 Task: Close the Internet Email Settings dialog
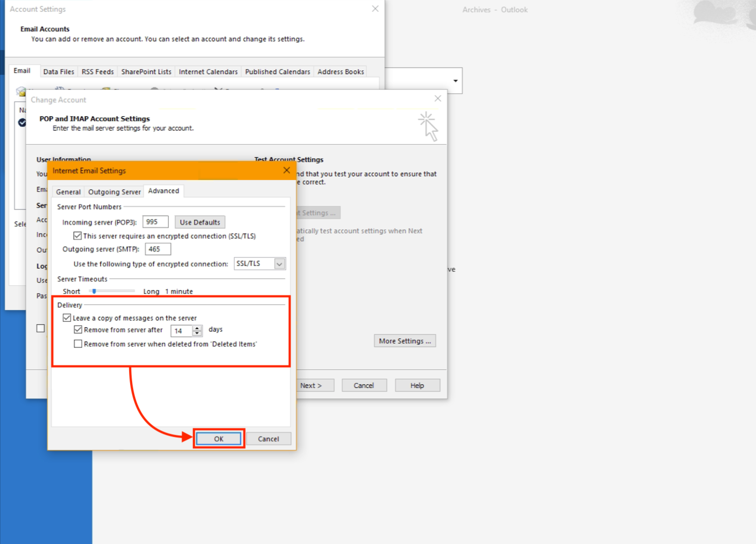coord(286,170)
